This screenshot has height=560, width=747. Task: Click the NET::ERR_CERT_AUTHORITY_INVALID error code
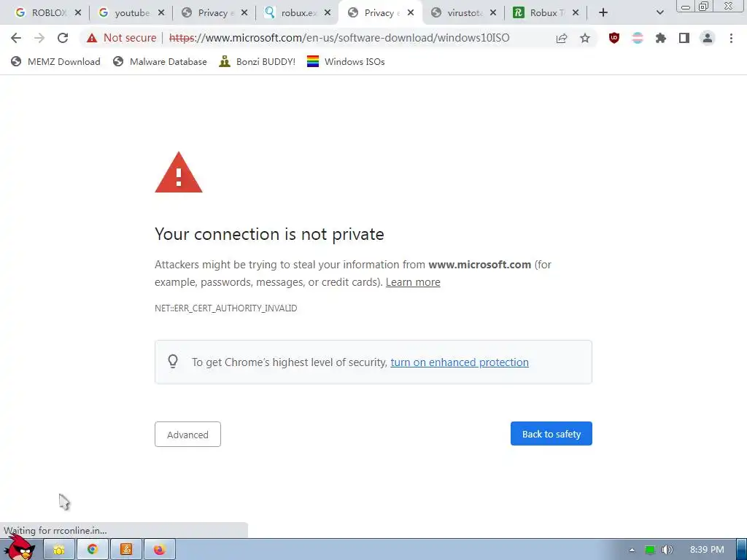click(226, 308)
